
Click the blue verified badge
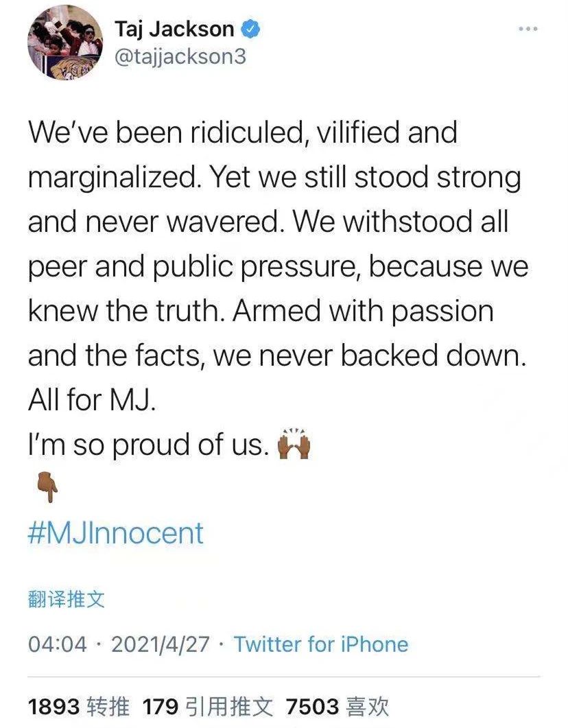249,30
